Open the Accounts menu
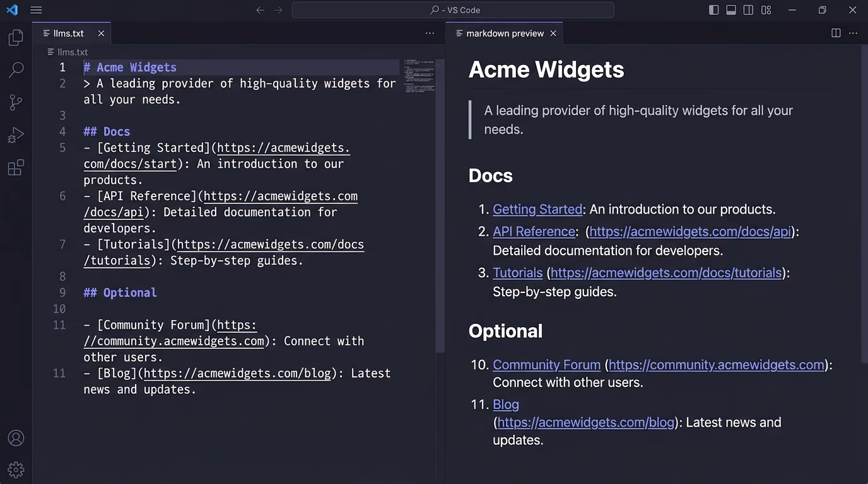 16,438
